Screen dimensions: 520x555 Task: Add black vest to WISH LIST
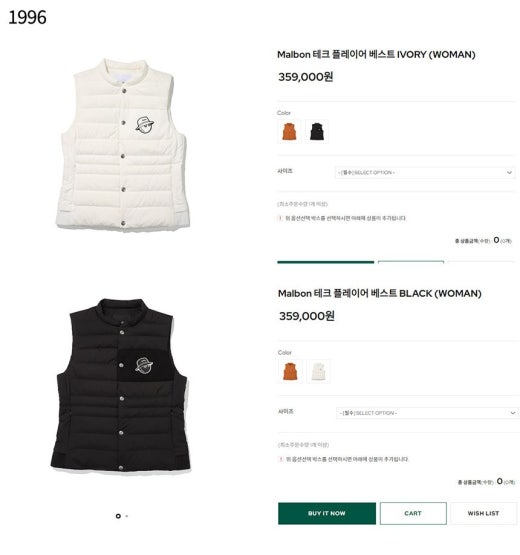coord(483,513)
